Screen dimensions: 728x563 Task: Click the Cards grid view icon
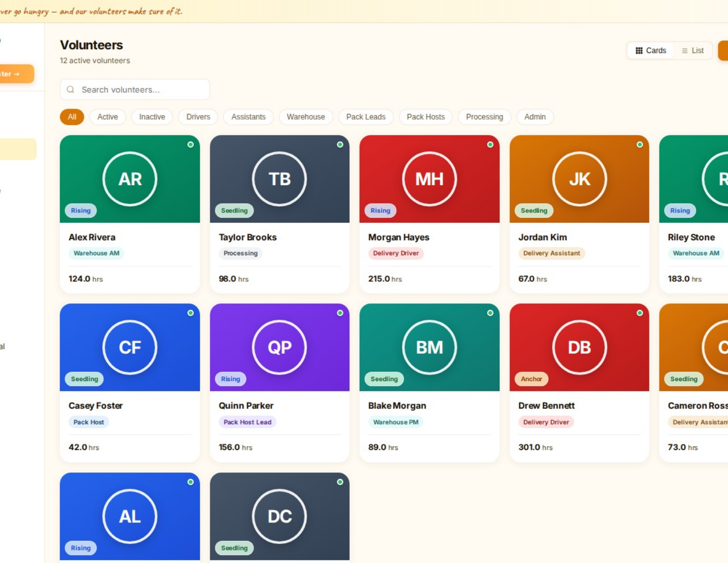tap(639, 50)
